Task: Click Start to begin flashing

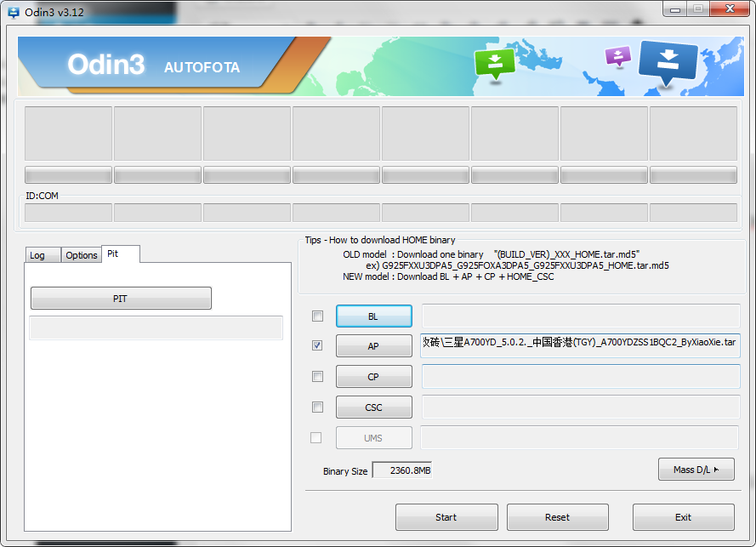Action: (x=446, y=517)
